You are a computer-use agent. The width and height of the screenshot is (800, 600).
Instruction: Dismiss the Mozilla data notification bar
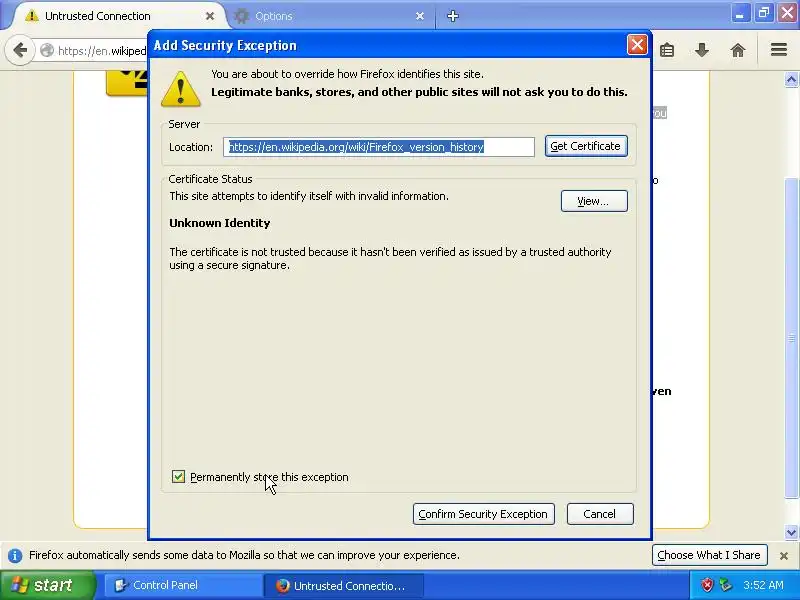coord(784,556)
